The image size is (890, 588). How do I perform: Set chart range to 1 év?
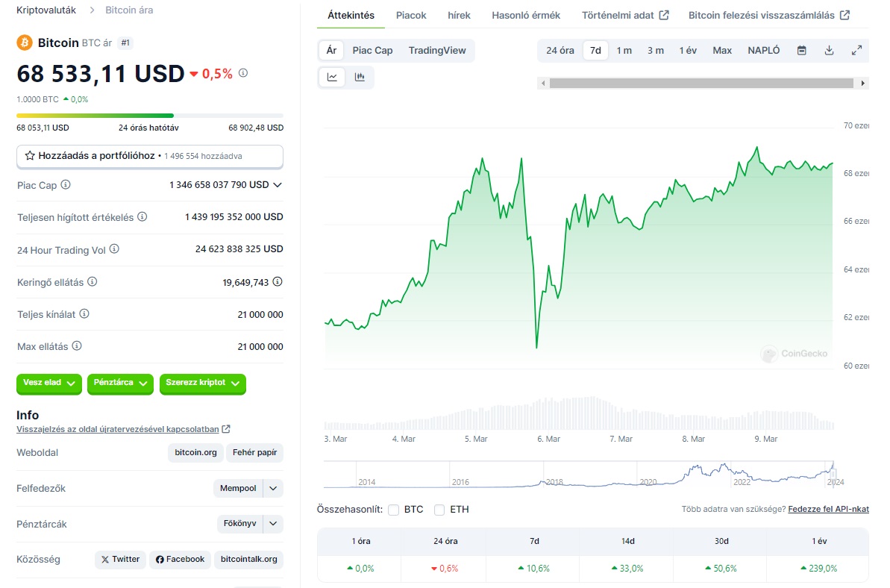(x=688, y=51)
